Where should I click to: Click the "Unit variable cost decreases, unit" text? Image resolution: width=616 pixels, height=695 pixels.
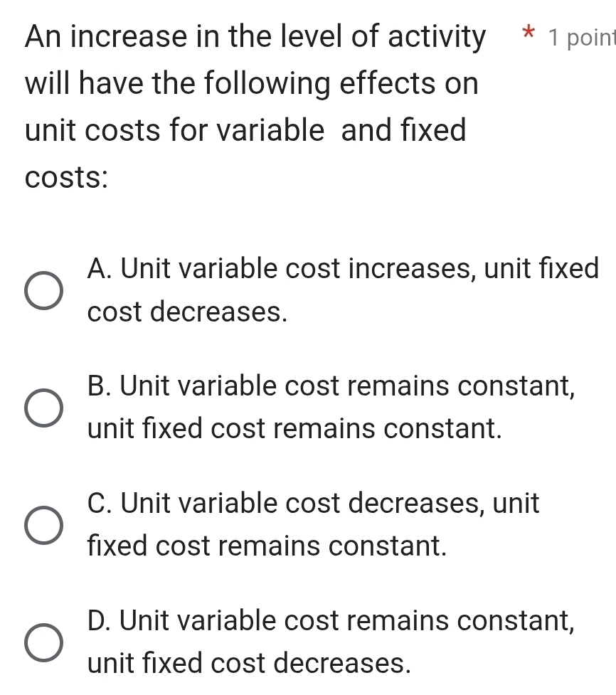click(314, 504)
